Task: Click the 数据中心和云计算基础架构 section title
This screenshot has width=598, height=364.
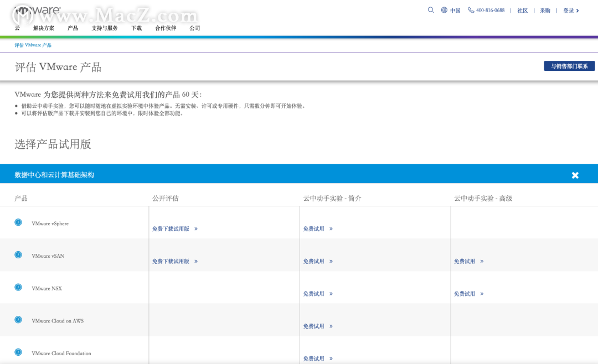Action: point(54,175)
